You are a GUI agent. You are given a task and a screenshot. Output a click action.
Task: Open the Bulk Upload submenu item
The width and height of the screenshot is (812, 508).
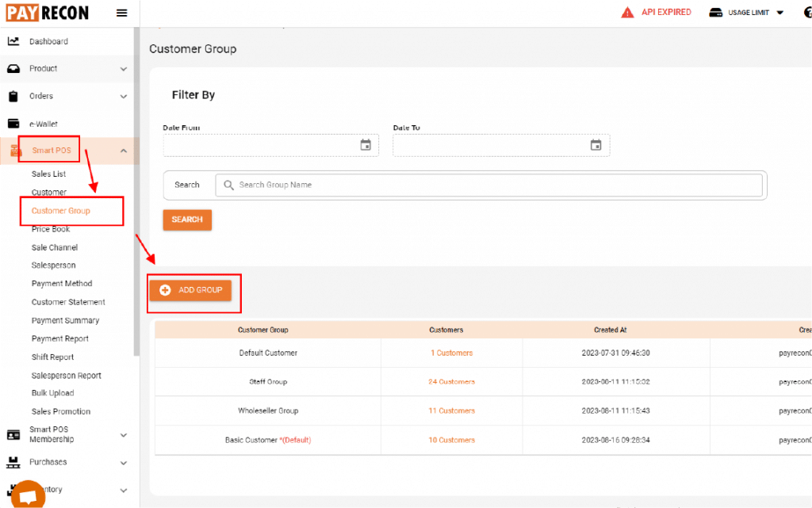pyautogui.click(x=53, y=392)
